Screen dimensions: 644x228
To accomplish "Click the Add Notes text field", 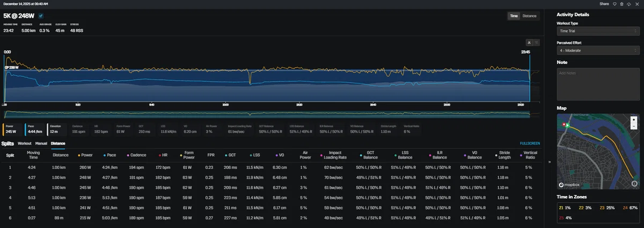I will point(597,82).
